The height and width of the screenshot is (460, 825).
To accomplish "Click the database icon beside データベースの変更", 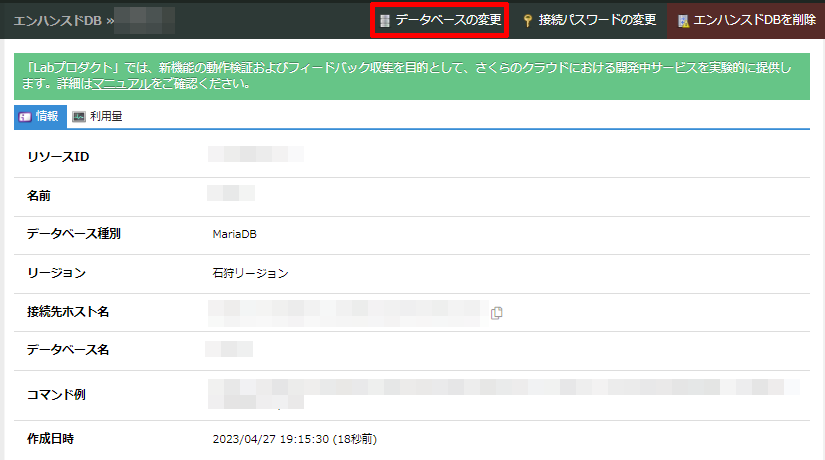I will click(x=385, y=21).
